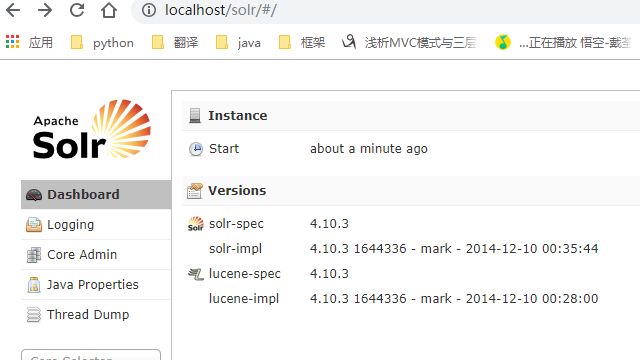Click the Logging icon
The width and height of the screenshot is (640, 360).
point(34,224)
